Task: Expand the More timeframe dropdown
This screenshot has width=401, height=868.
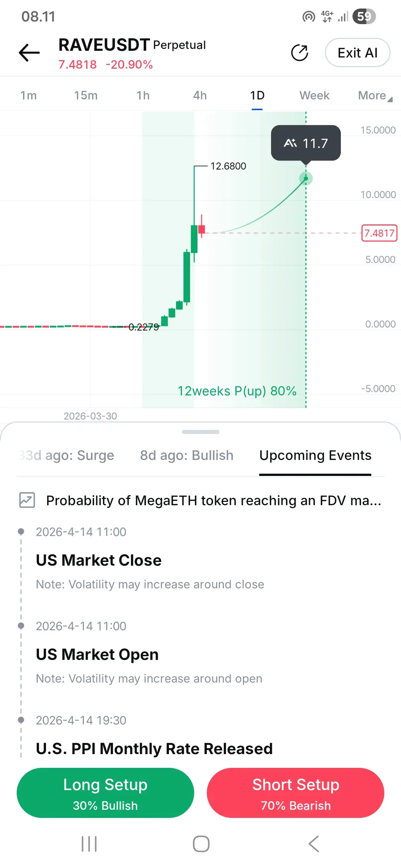Action: tap(375, 96)
